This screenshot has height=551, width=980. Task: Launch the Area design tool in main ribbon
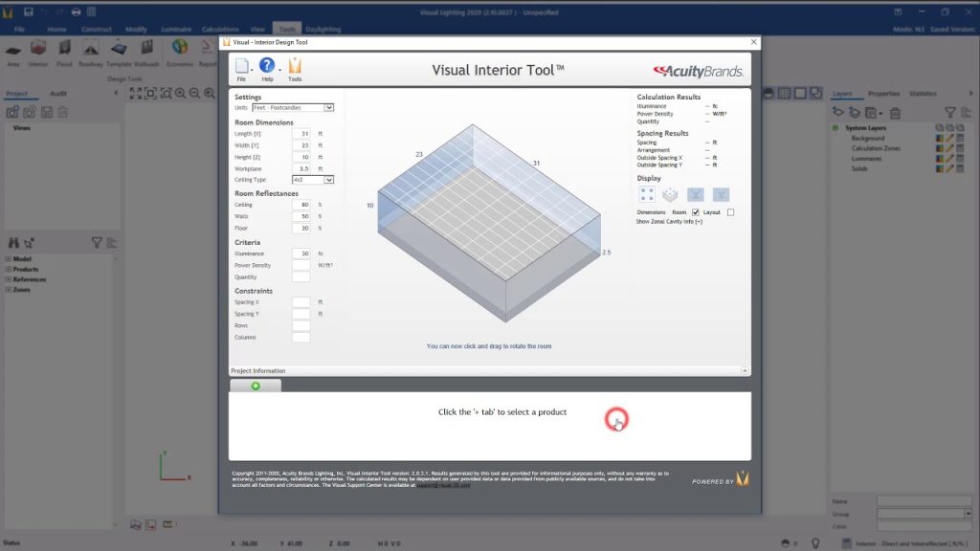13,53
